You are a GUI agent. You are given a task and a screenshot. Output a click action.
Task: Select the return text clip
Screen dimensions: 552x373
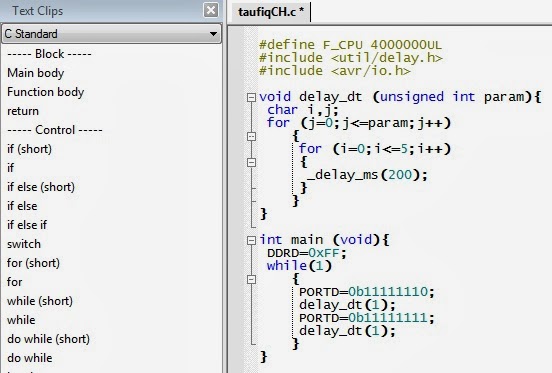coord(23,111)
